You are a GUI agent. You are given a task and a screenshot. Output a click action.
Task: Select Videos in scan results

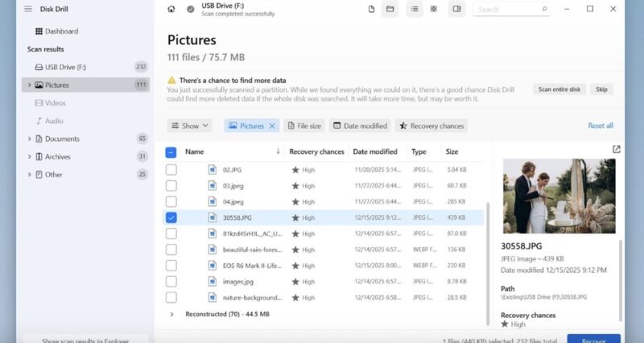[55, 103]
